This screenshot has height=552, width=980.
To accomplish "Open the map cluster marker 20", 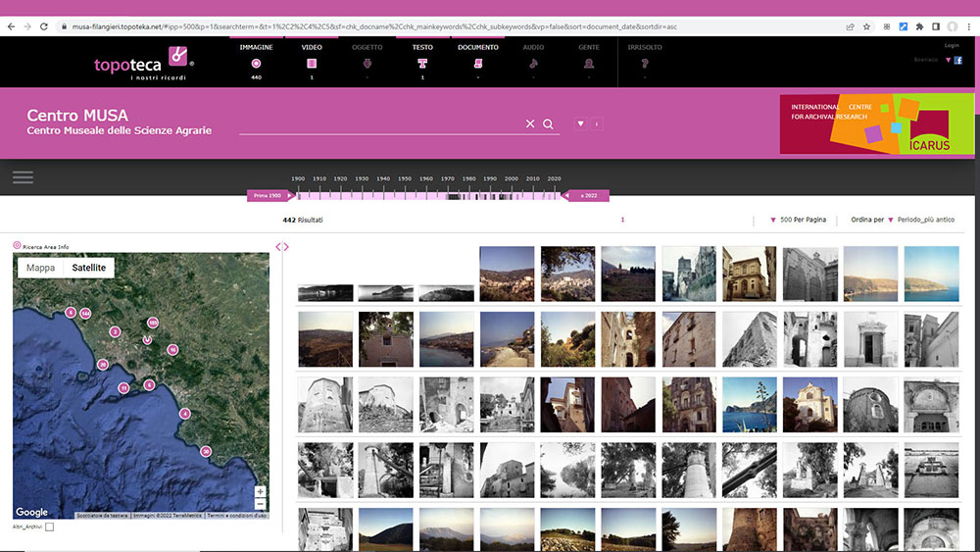I will click(x=103, y=365).
